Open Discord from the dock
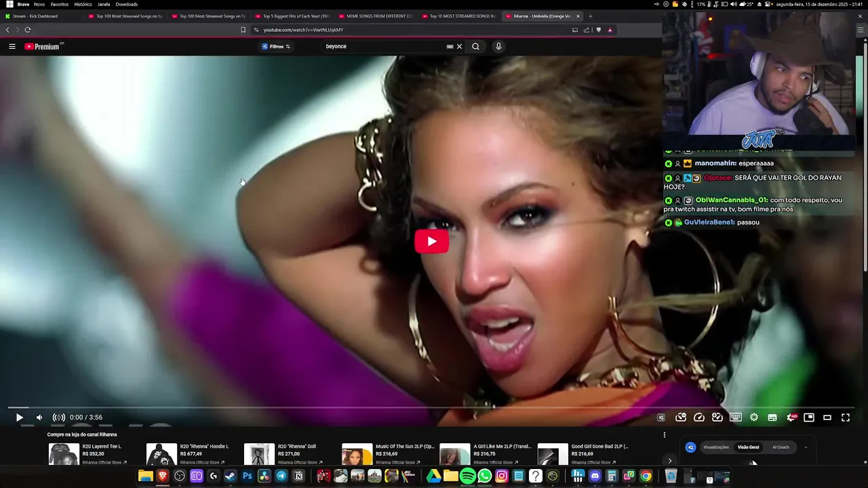This screenshot has width=868, height=488. pyautogui.click(x=595, y=476)
